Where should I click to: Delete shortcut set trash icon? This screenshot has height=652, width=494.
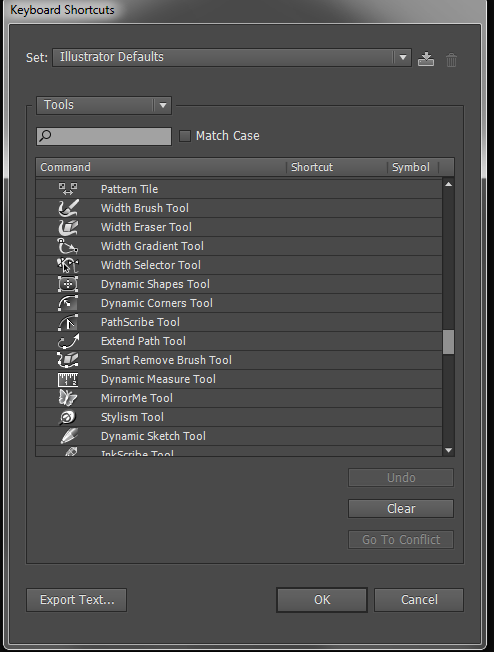coord(451,60)
